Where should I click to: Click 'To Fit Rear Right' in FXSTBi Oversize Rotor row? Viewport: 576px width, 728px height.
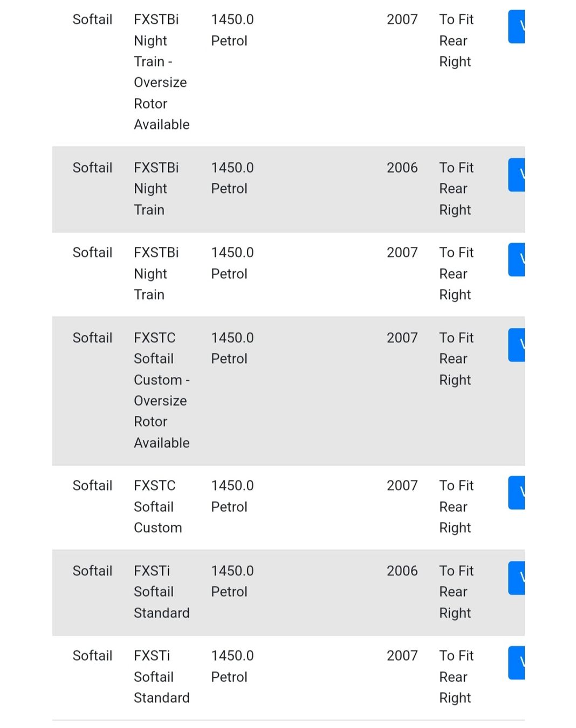[456, 40]
